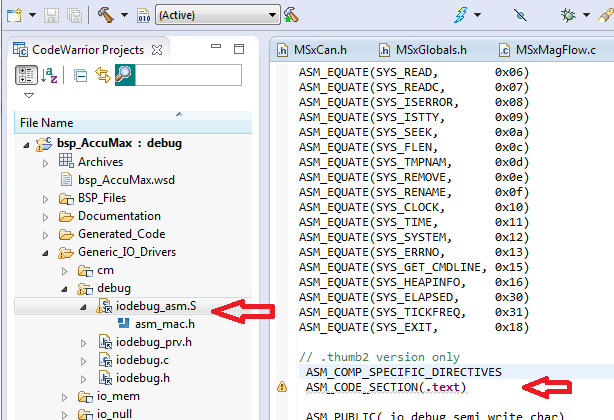Expand the BSP_Files folder
The height and width of the screenshot is (420, 614).
tap(45, 199)
